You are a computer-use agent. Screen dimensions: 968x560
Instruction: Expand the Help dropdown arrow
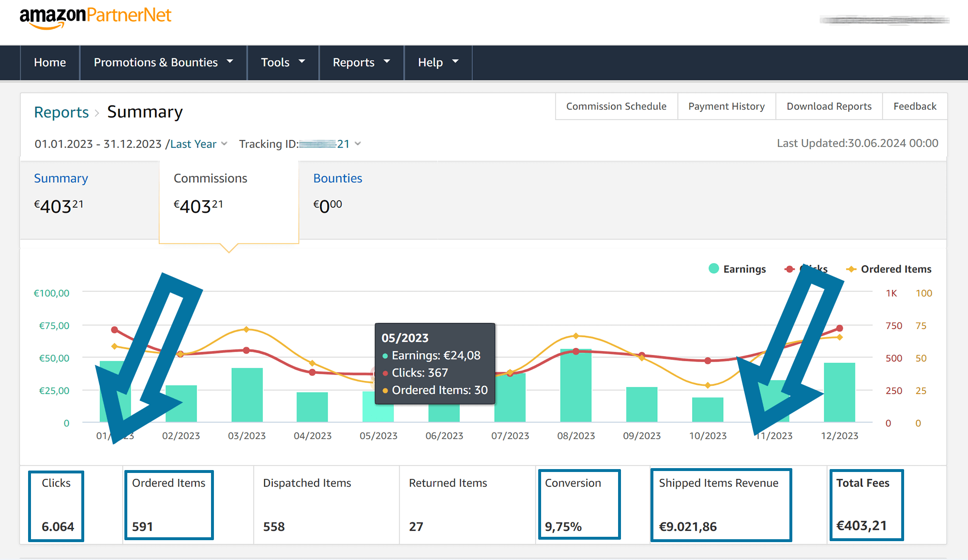click(x=455, y=61)
